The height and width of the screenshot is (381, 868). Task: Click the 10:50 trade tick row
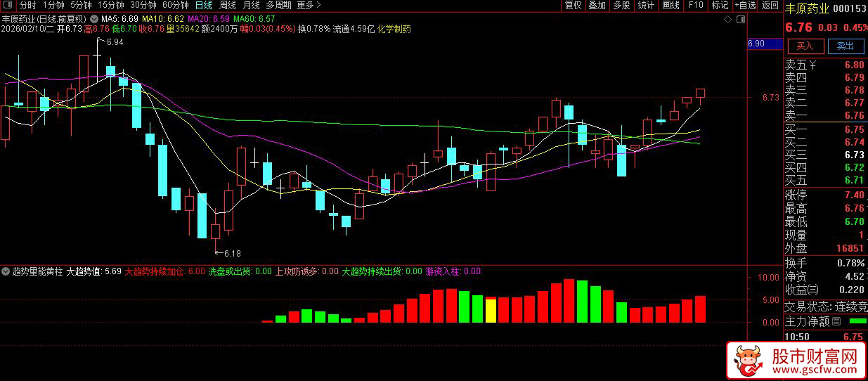pyautogui.click(x=826, y=337)
